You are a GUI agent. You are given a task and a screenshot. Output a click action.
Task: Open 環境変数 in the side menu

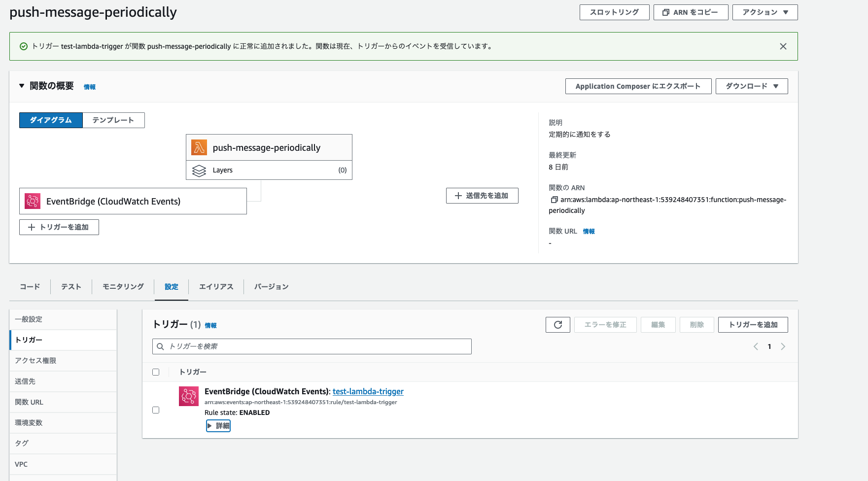pyautogui.click(x=63, y=423)
